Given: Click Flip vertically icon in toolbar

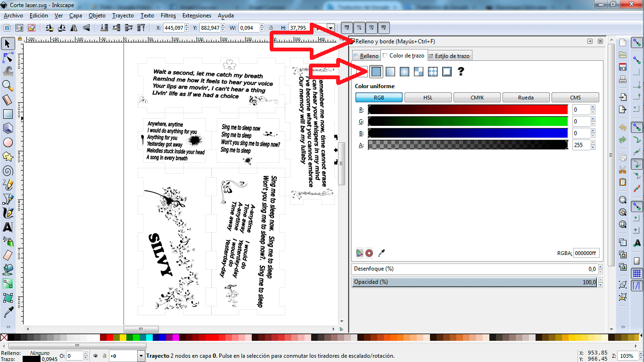Looking at the screenshot, I should coord(86,28).
